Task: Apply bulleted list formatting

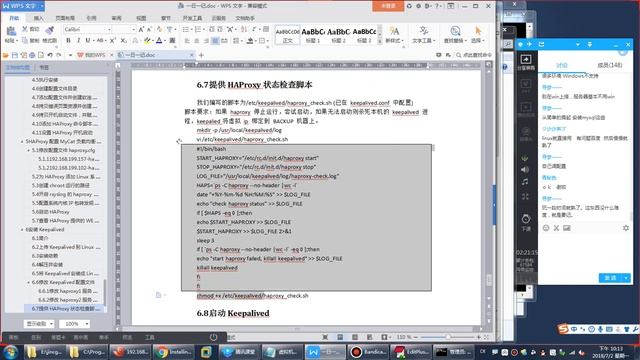Action: (x=186, y=29)
